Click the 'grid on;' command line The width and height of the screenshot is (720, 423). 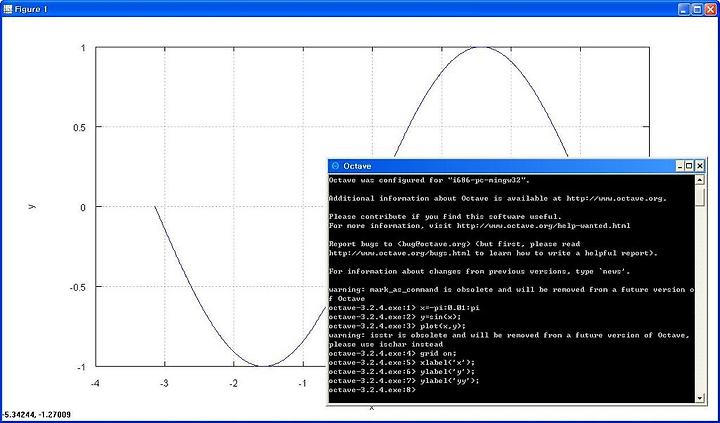393,353
